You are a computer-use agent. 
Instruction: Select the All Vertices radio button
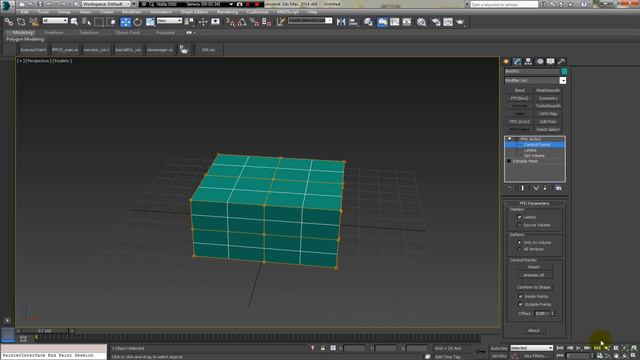520,249
